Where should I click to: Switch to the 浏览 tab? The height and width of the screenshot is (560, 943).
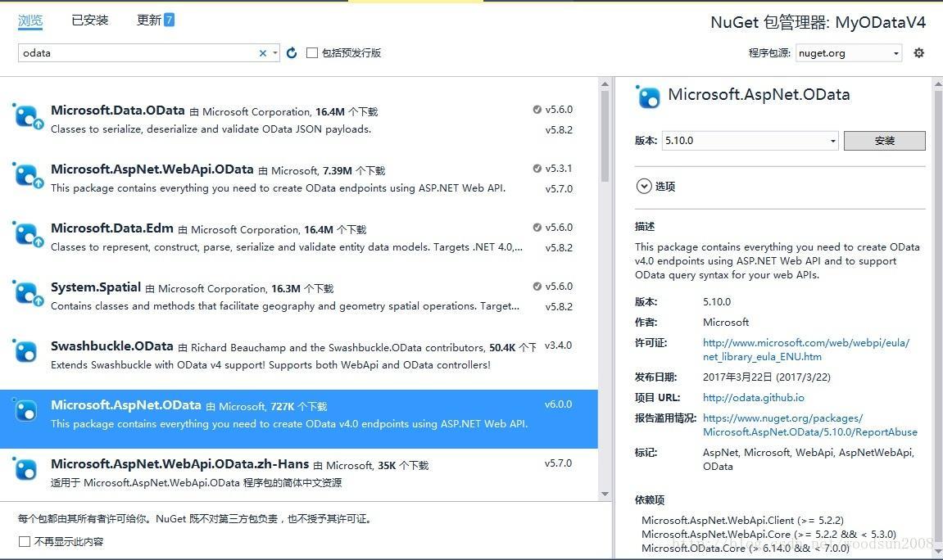pos(30,20)
